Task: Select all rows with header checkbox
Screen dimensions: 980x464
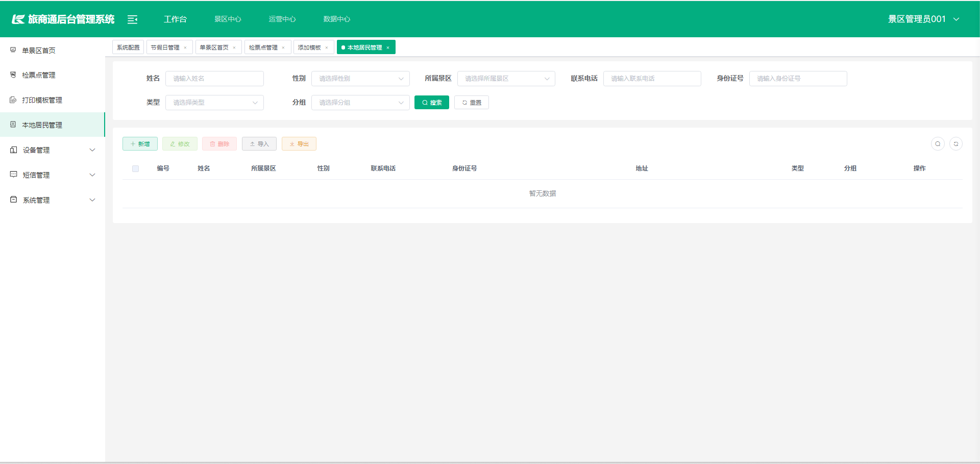Action: [135, 168]
